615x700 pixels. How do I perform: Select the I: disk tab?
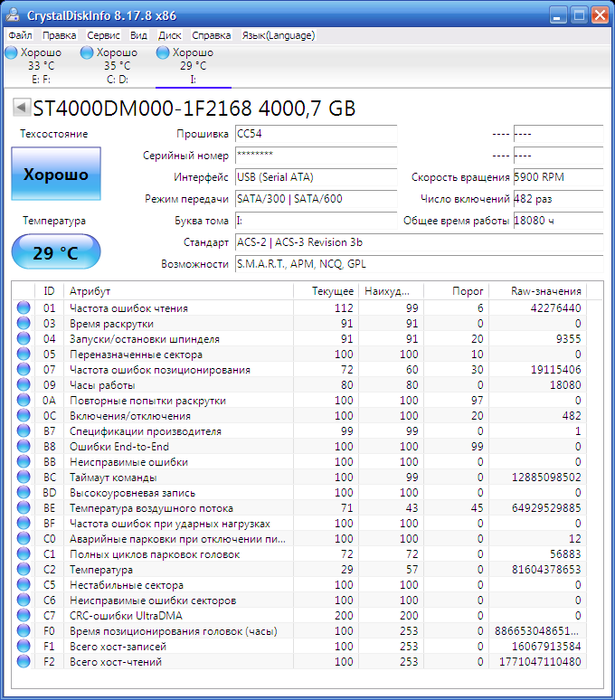(194, 66)
